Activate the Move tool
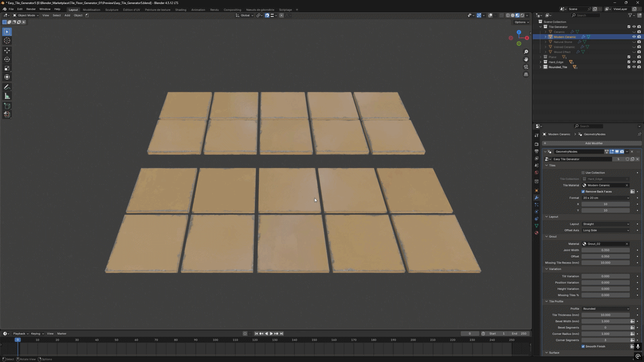The width and height of the screenshot is (644, 362). [x=7, y=51]
